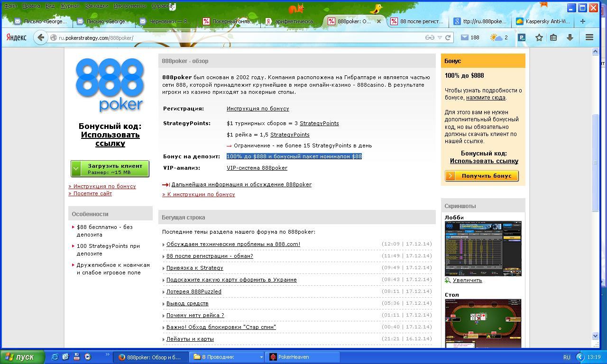The height and width of the screenshot is (364, 607).
Task: Open the VIP-система 888poker link
Action: pos(257,168)
